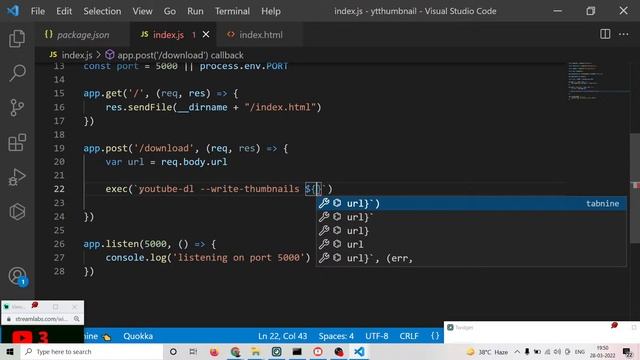Image resolution: width=640 pixels, height=360 pixels.
Task: Choose the "url}" suggestion row
Action: point(471,231)
